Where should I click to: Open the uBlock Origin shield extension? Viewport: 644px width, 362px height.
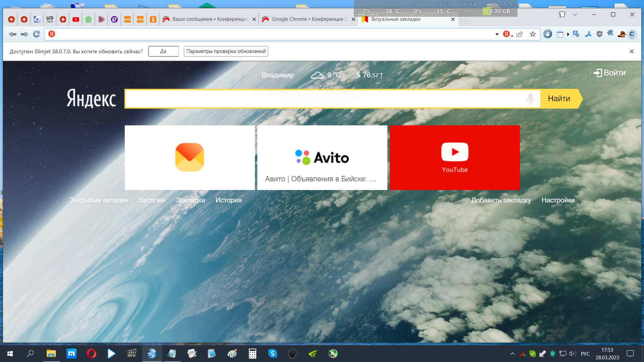pyautogui.click(x=599, y=34)
